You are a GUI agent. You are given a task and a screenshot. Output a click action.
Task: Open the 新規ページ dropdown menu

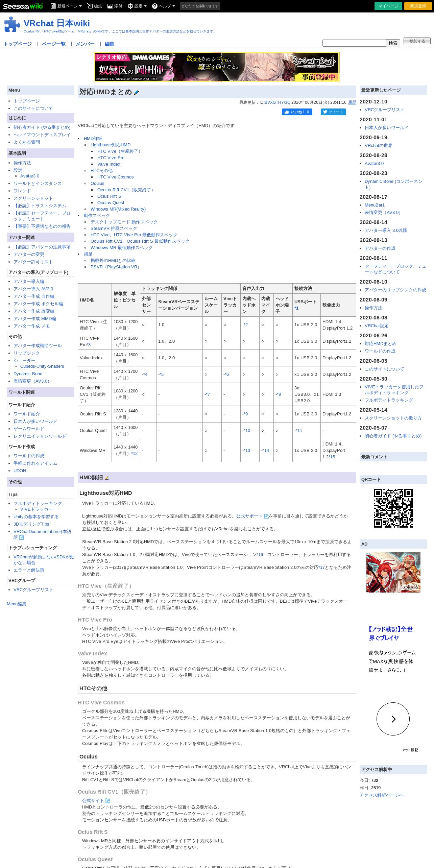pyautogui.click(x=66, y=6)
